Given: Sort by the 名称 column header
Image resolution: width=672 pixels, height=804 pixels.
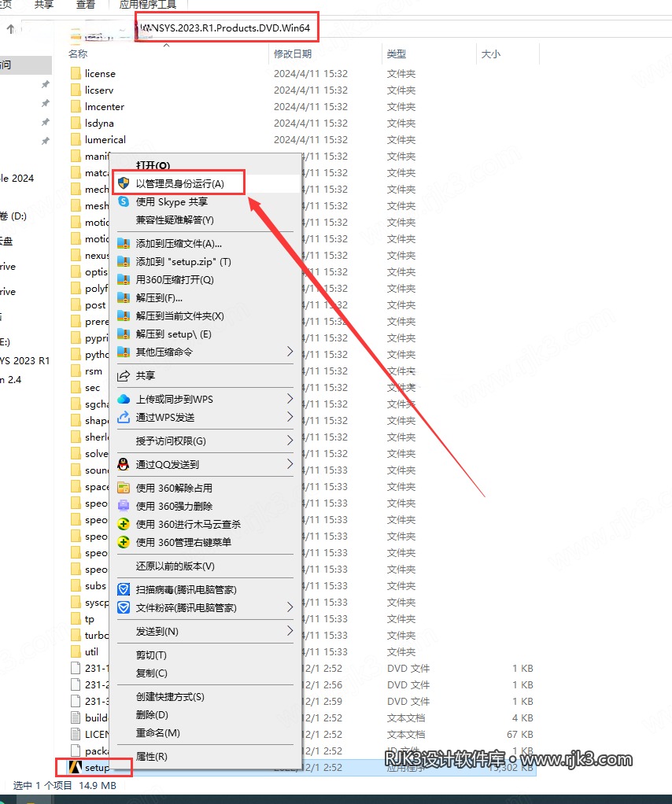Looking at the screenshot, I should click(78, 53).
